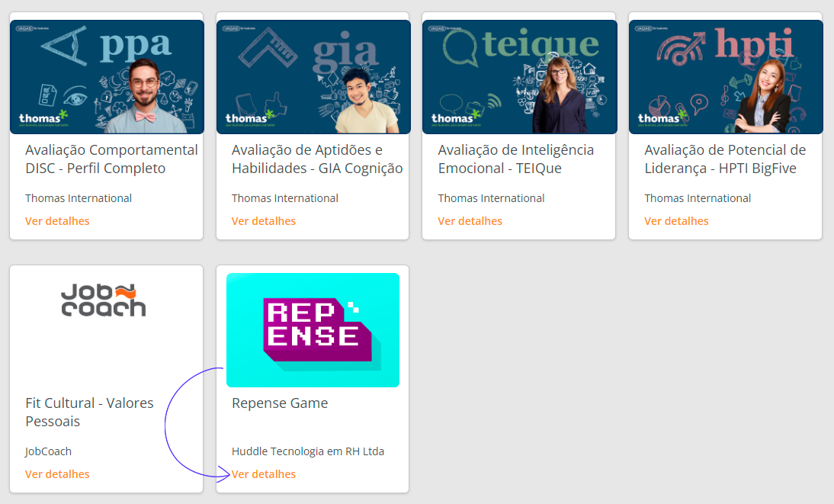Select title Fit Cultural - Valores Pessoais

89,412
